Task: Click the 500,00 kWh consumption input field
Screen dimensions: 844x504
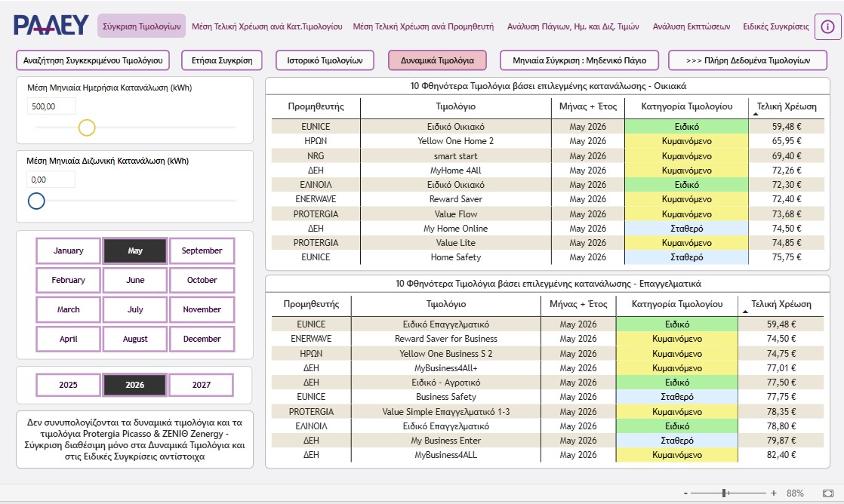Action: (51, 106)
